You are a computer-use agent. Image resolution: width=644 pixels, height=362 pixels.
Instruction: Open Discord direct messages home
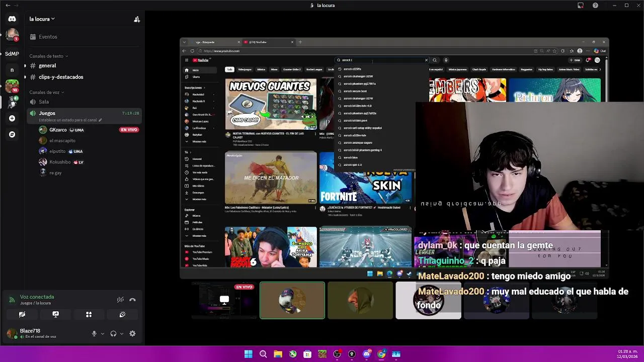[x=12, y=19]
